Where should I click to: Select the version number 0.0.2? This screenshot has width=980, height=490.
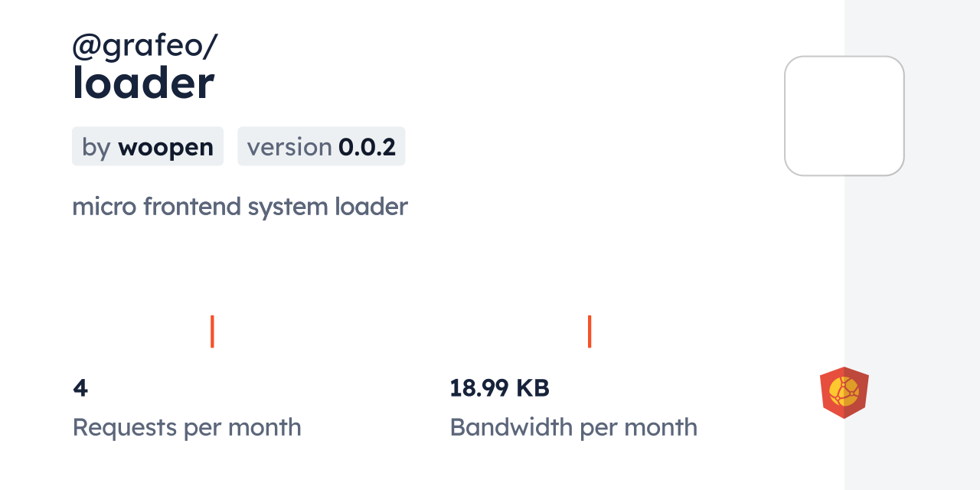[x=367, y=147]
